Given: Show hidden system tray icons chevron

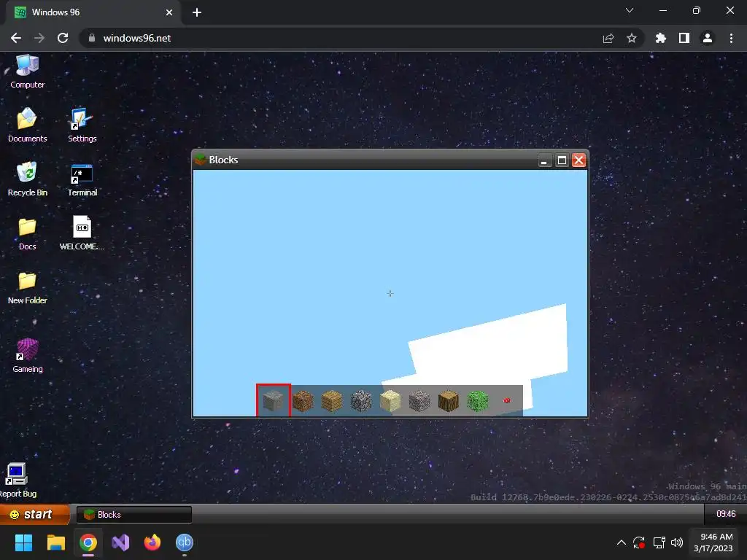Looking at the screenshot, I should (x=622, y=542).
